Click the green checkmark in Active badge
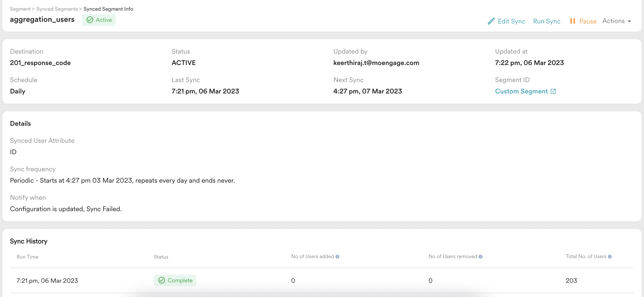This screenshot has width=644, height=297. click(90, 20)
